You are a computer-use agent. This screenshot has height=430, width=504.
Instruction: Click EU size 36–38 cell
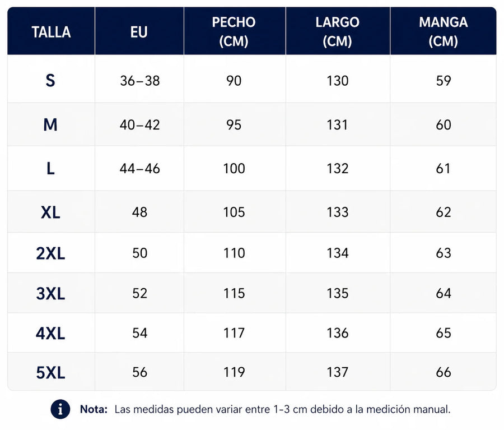pos(139,81)
